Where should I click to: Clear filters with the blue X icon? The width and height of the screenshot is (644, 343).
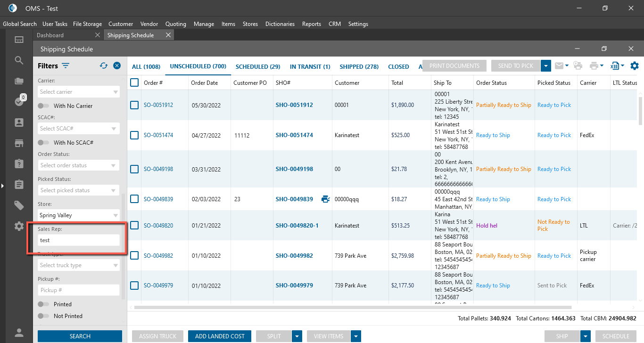[x=117, y=66]
